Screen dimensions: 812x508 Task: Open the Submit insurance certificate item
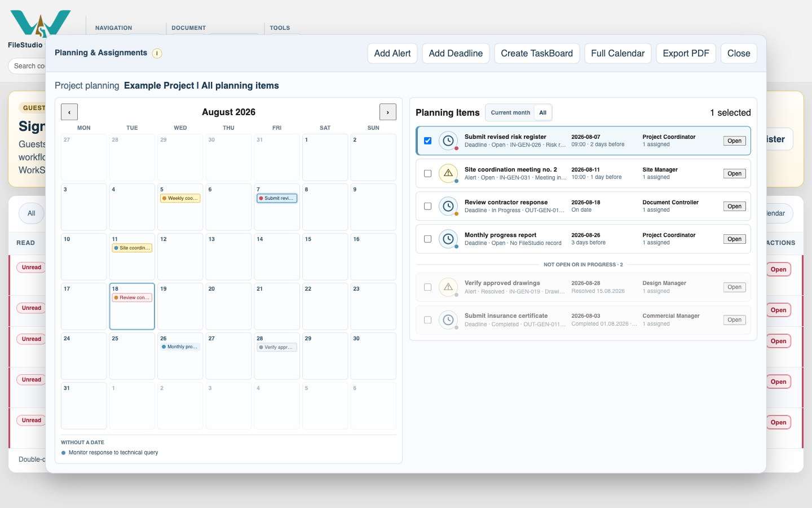click(734, 320)
